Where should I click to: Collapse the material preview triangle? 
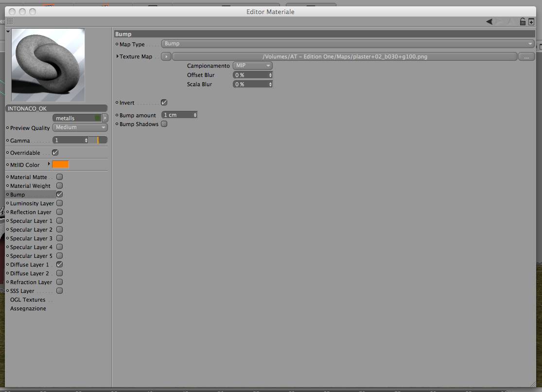click(x=8, y=32)
